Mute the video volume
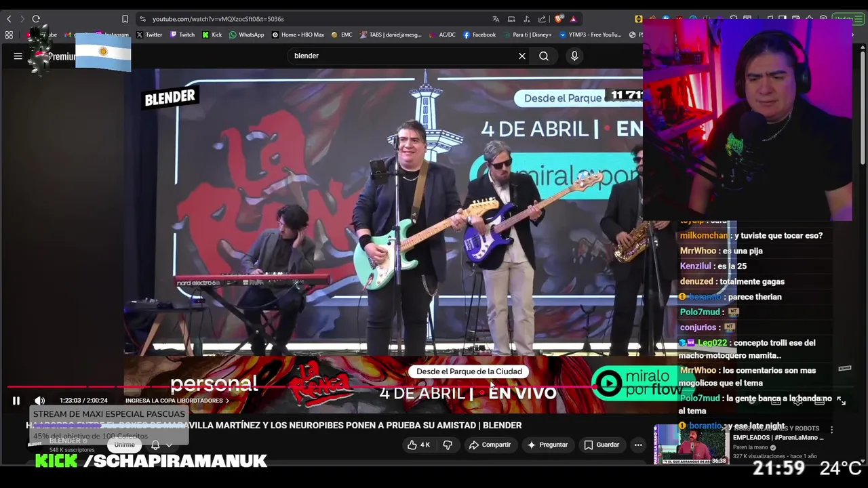This screenshot has height=488, width=868. point(39,401)
